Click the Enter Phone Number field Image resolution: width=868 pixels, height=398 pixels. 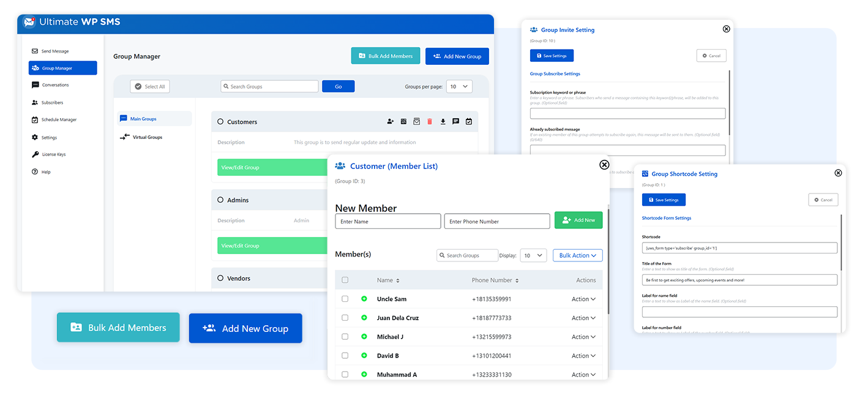coord(497,221)
